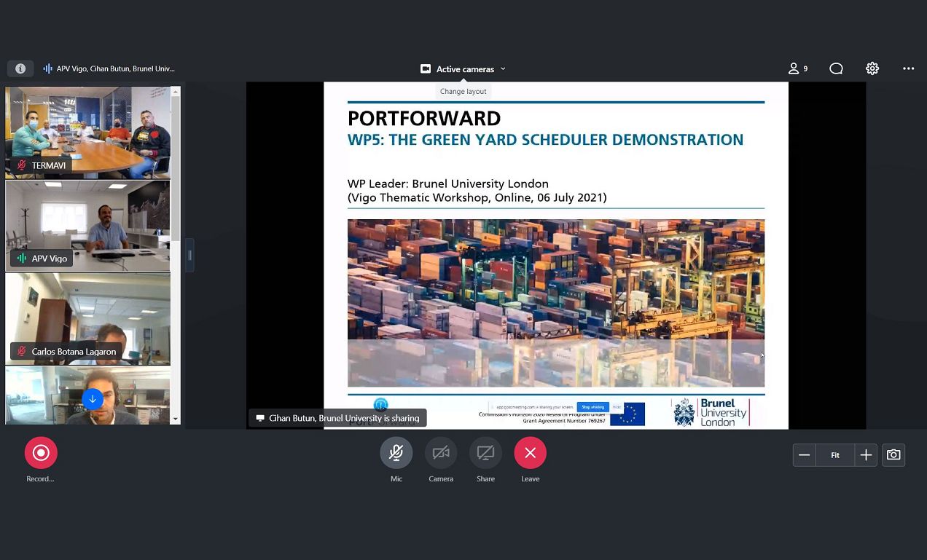Open the participants list showing 9 attendees
The width and height of the screenshot is (927, 560).
pos(798,68)
